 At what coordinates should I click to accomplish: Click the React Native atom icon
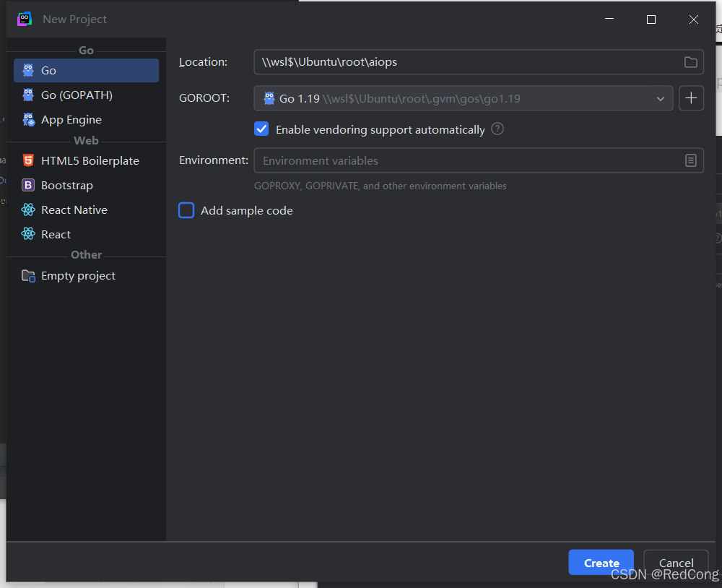pyautogui.click(x=28, y=209)
